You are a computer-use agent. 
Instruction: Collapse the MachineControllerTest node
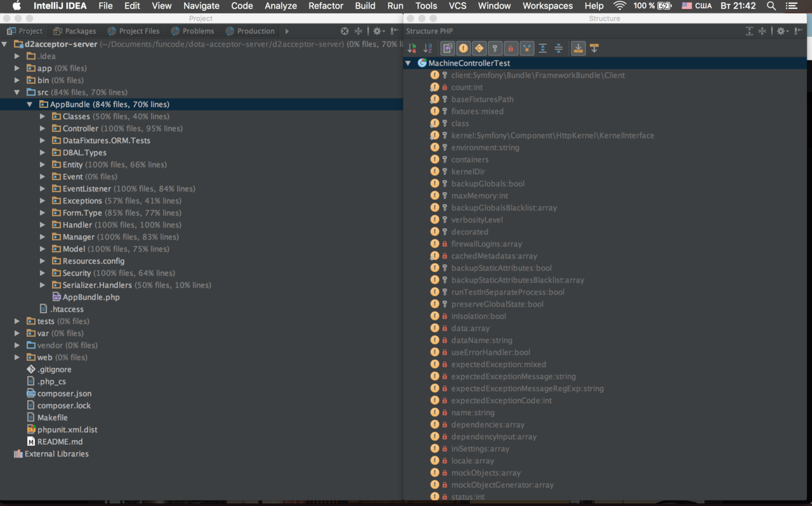pos(408,63)
